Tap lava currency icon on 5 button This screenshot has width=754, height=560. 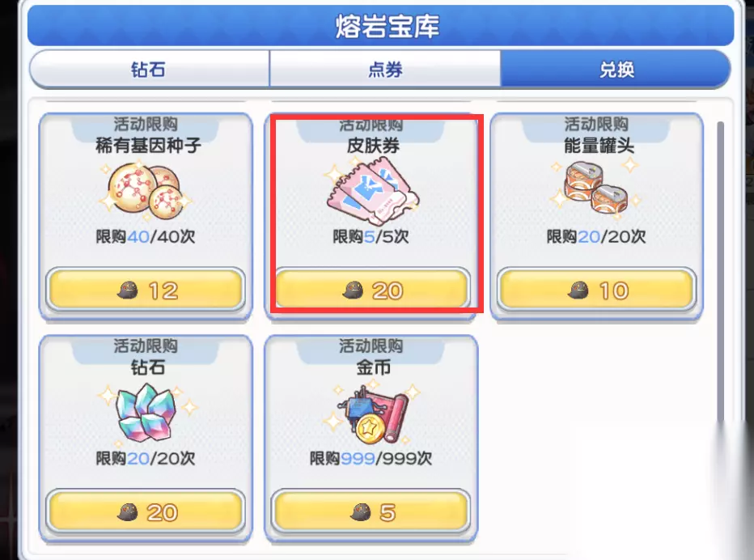361,512
